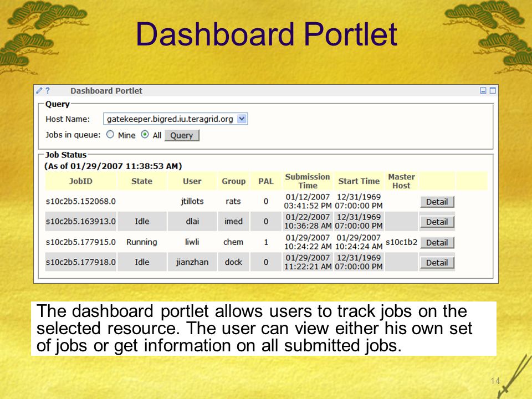Click the Dashboard Portlet panel title text
Screen dimensions: 532x399
click(x=106, y=90)
